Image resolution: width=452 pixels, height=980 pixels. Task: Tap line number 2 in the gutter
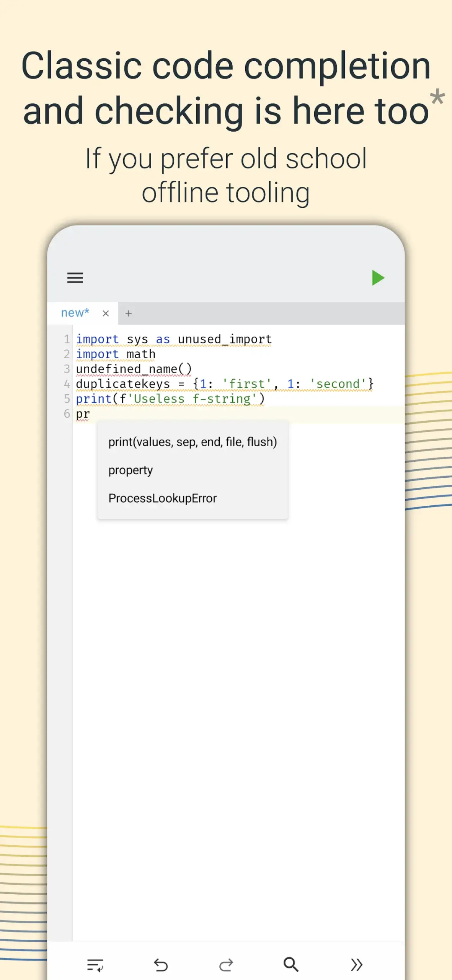tap(67, 354)
